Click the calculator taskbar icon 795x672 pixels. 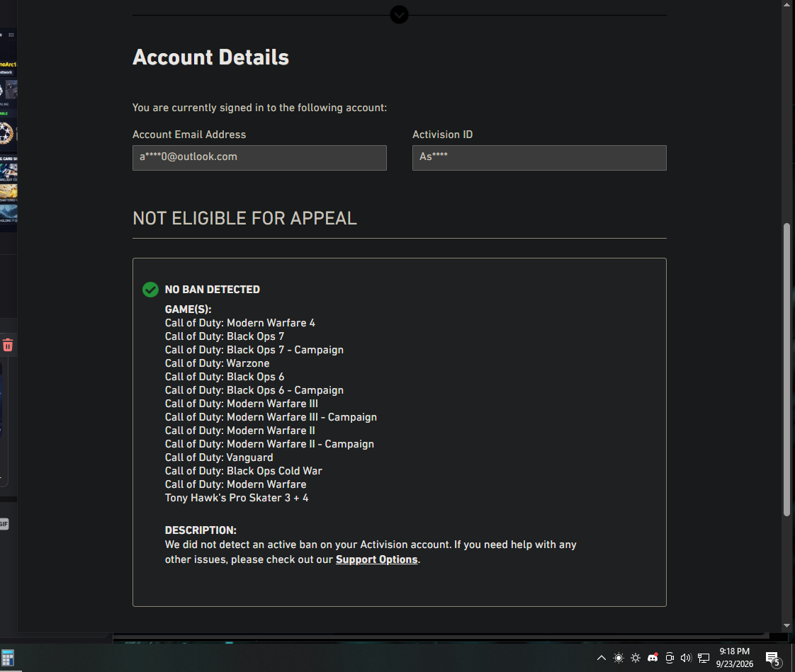pyautogui.click(x=8, y=658)
